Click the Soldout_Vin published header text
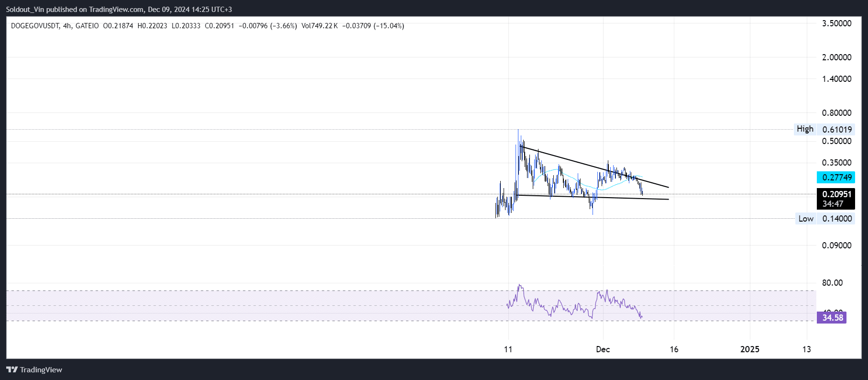Screen dimensions: 868x380 pyautogui.click(x=119, y=9)
